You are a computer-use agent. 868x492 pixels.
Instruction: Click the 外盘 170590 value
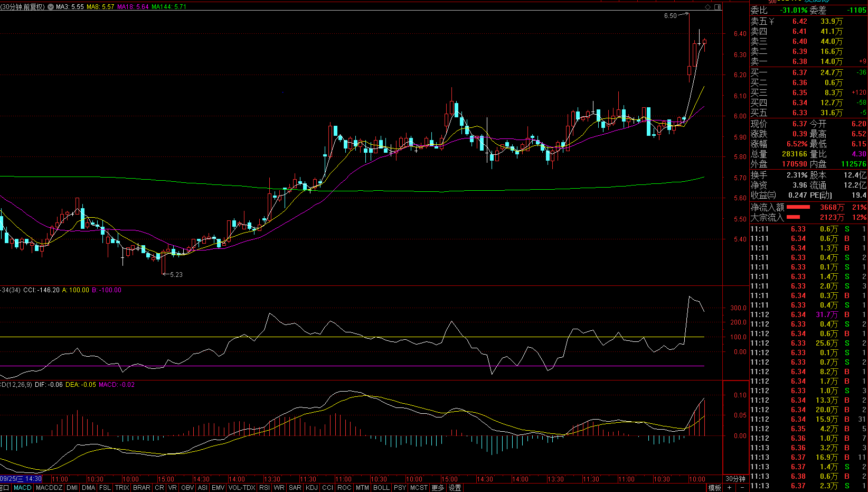(x=794, y=164)
